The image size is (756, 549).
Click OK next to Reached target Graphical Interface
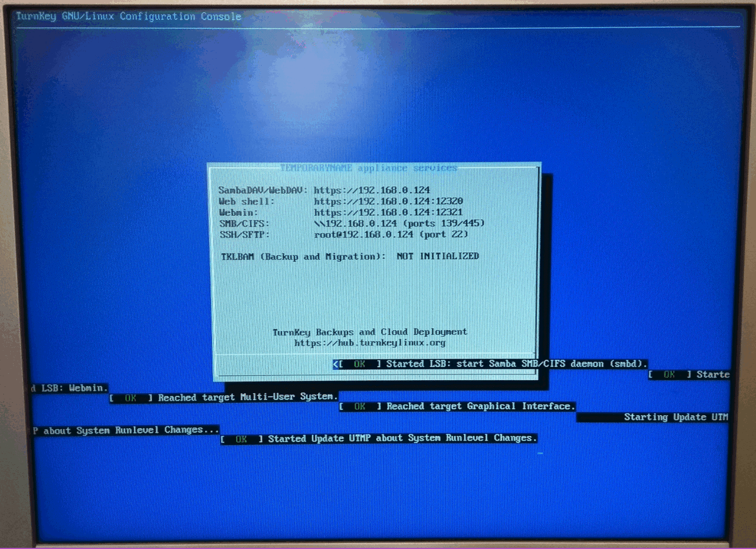[359, 407]
